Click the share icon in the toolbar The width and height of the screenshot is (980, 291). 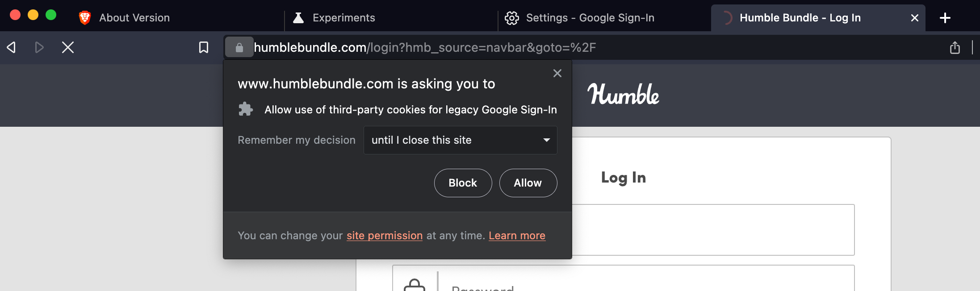pos(955,47)
